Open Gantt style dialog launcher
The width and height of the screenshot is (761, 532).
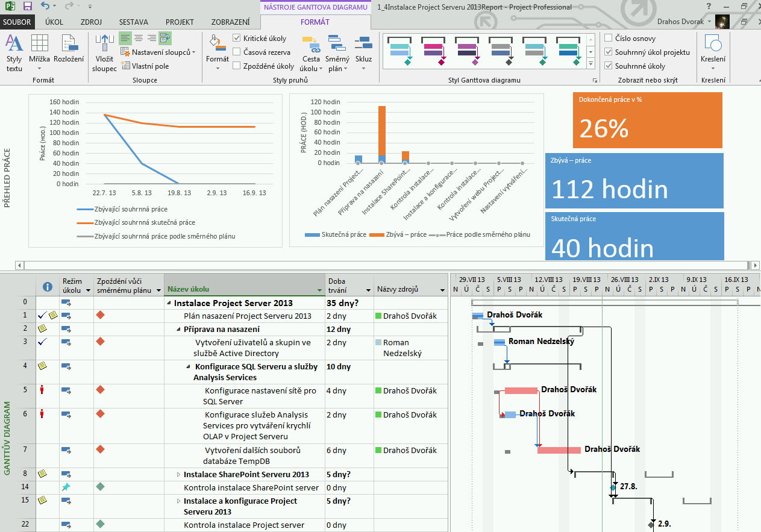(x=595, y=80)
